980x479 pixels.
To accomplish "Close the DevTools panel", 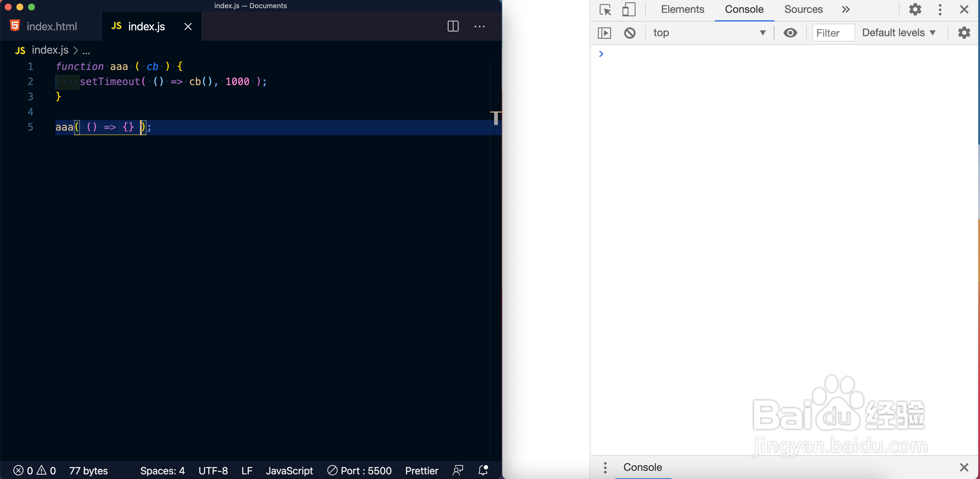I will click(x=964, y=10).
